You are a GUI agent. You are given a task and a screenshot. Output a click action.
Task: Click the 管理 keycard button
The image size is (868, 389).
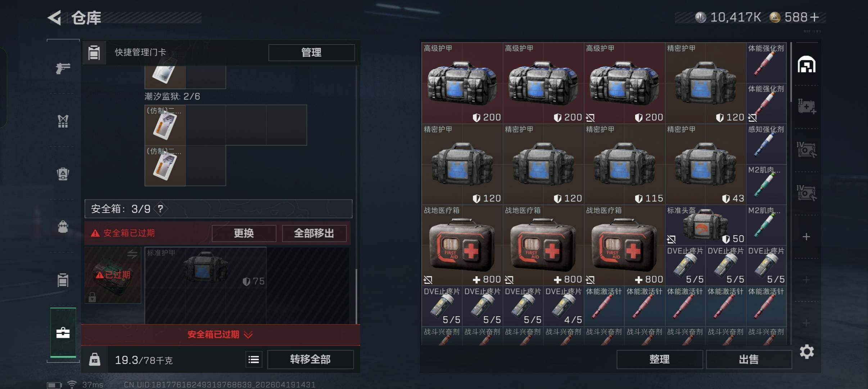[x=311, y=53]
